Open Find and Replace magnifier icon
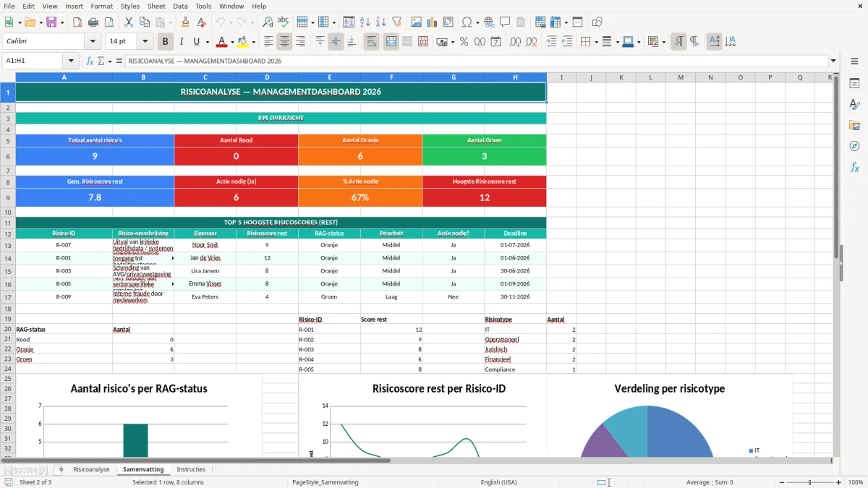868x488 pixels. tap(268, 22)
